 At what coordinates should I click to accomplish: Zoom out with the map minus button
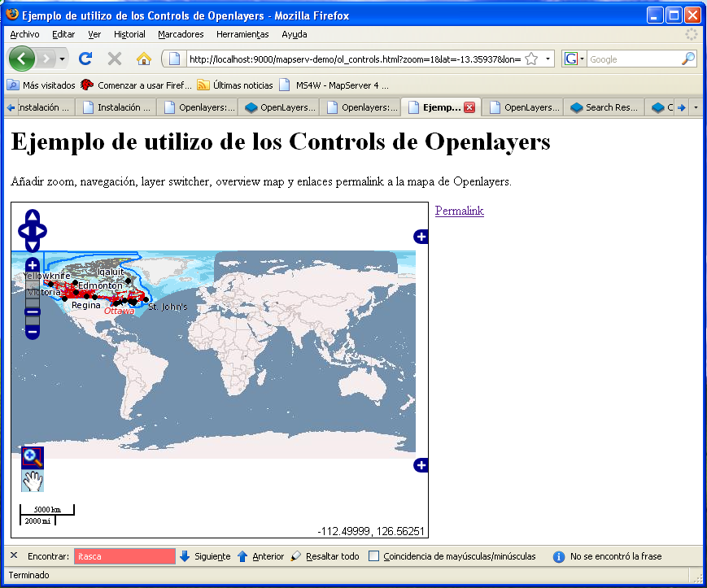pos(33,331)
